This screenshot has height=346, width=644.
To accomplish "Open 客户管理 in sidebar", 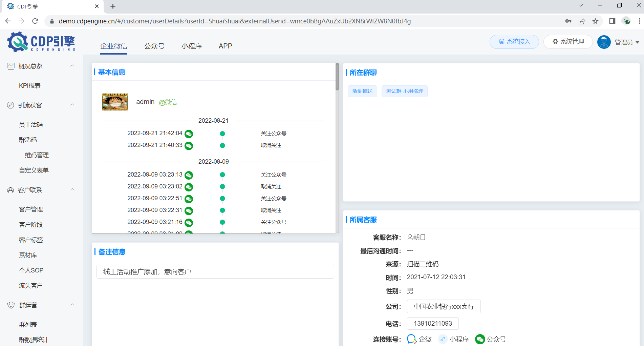I will 31,209.
